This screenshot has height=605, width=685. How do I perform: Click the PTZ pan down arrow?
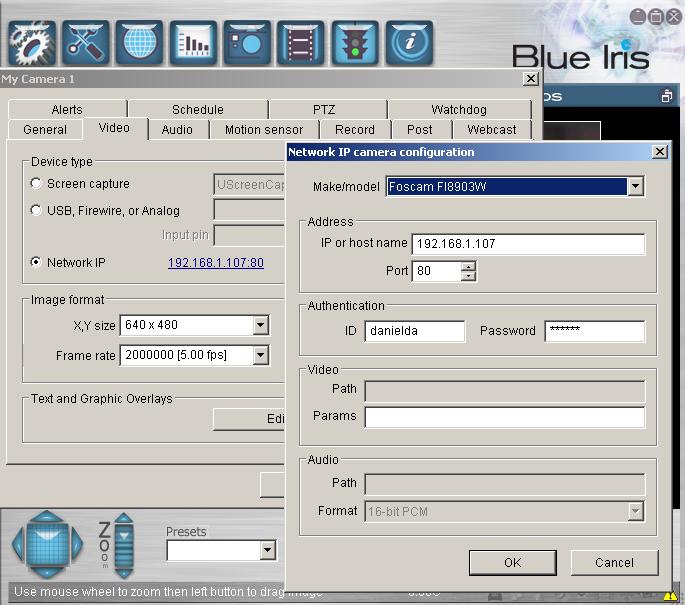[47, 572]
